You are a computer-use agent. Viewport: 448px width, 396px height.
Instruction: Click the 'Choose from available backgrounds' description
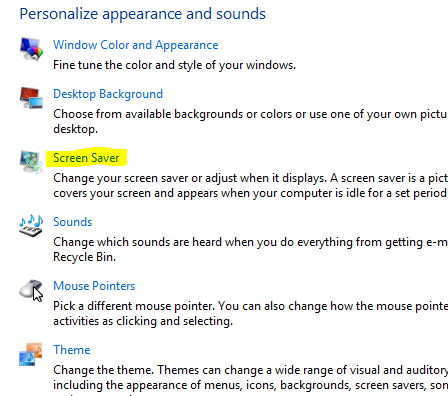point(250,121)
